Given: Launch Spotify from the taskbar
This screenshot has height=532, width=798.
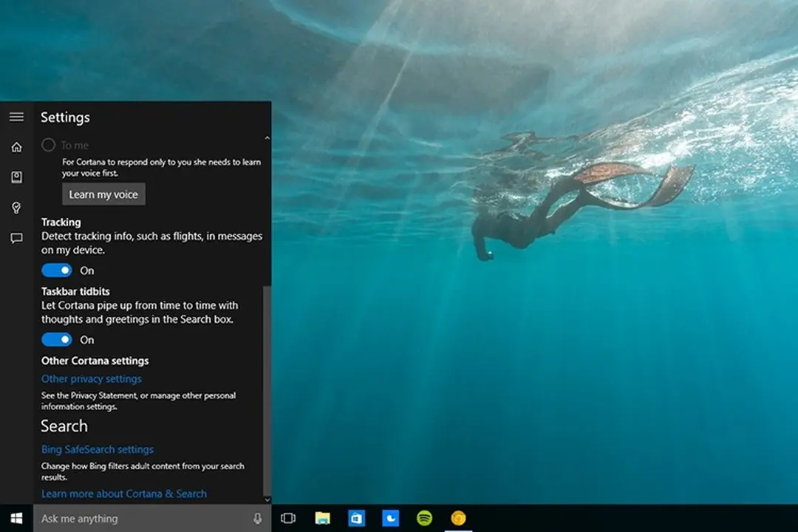Looking at the screenshot, I should [x=424, y=519].
